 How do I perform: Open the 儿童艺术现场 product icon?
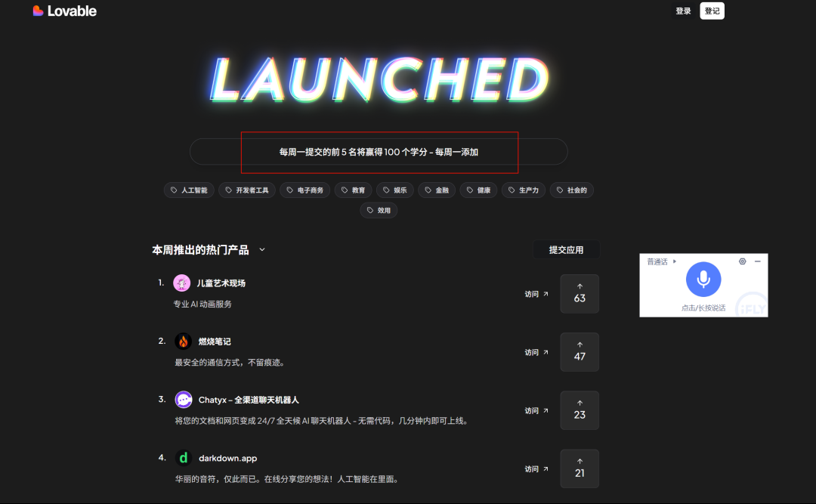point(181,283)
